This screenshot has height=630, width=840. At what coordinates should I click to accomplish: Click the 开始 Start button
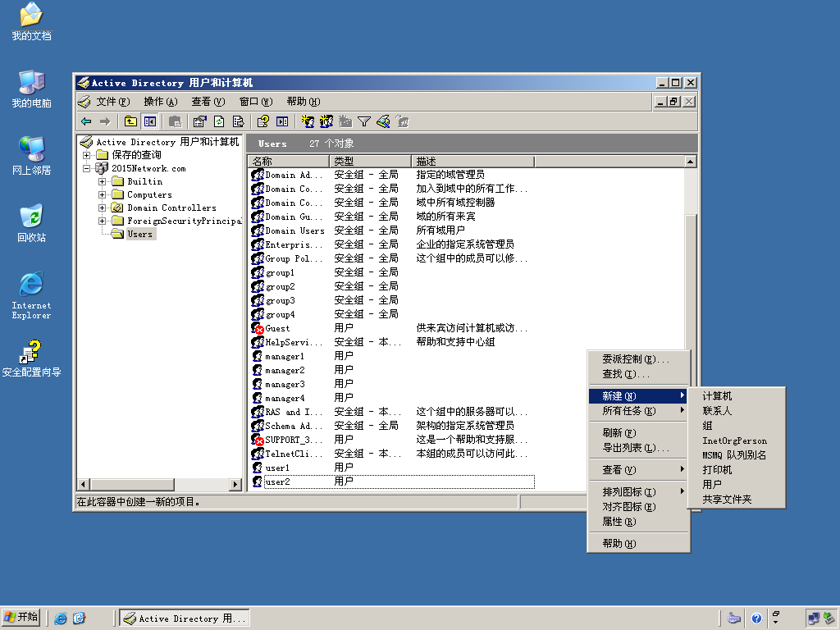pyautogui.click(x=21, y=618)
